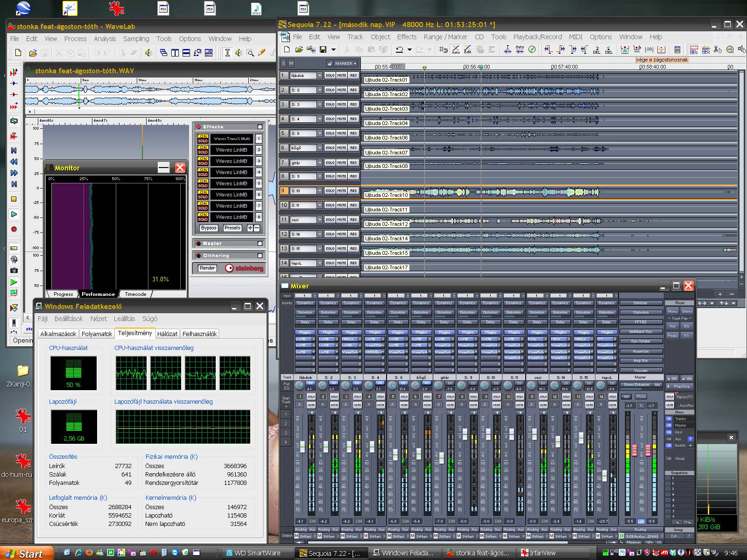Screen dimensions: 747x560
Task: Open Multiband Dyn on Mixer master
Action: pyautogui.click(x=641, y=332)
